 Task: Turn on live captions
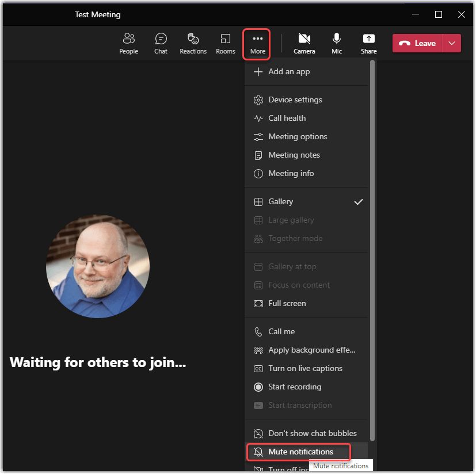305,368
